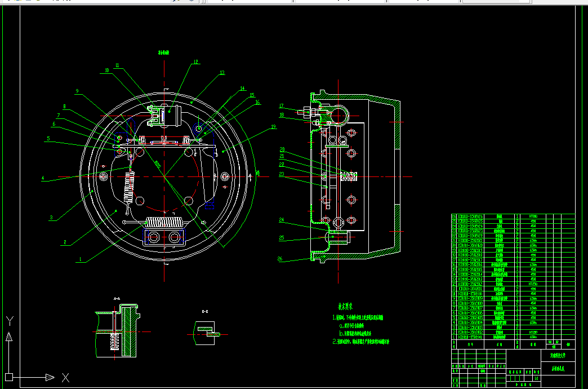
Task: Select callout 21 on section view
Action: (282, 156)
